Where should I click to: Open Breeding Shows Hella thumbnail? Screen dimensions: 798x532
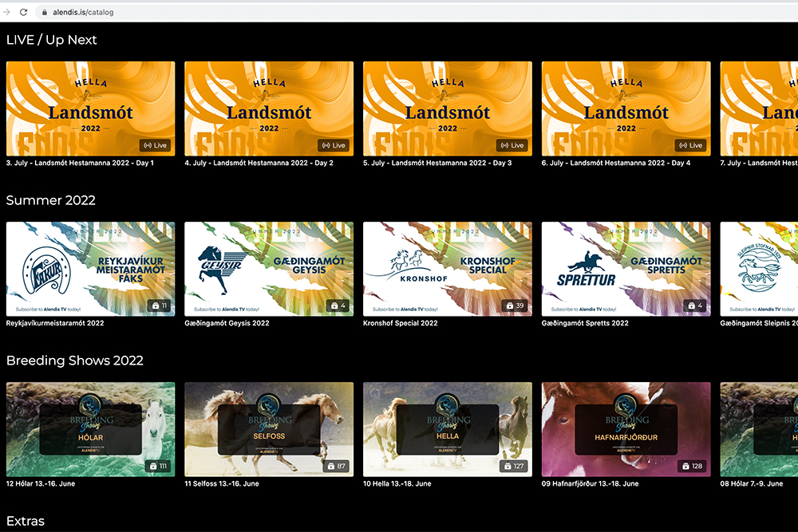[x=448, y=429]
